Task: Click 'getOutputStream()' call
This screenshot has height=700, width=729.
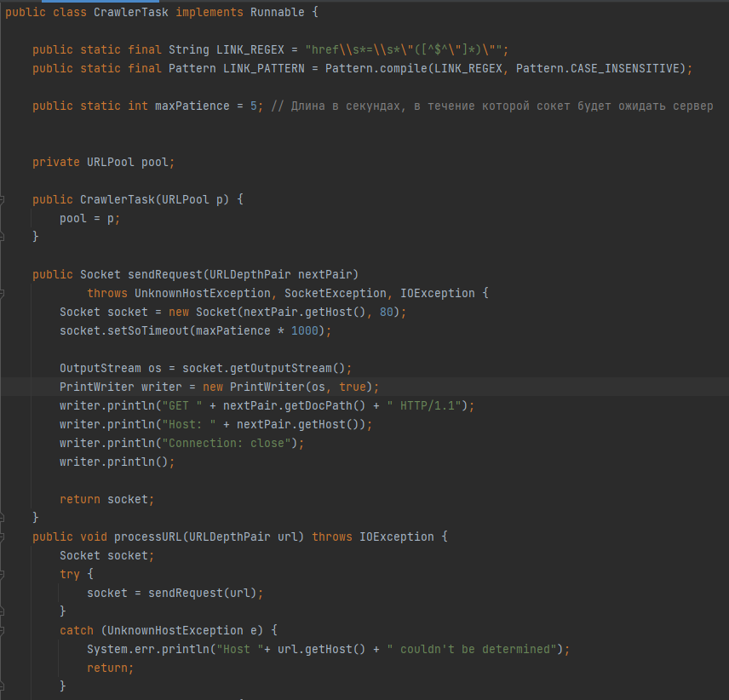Action: (x=287, y=369)
